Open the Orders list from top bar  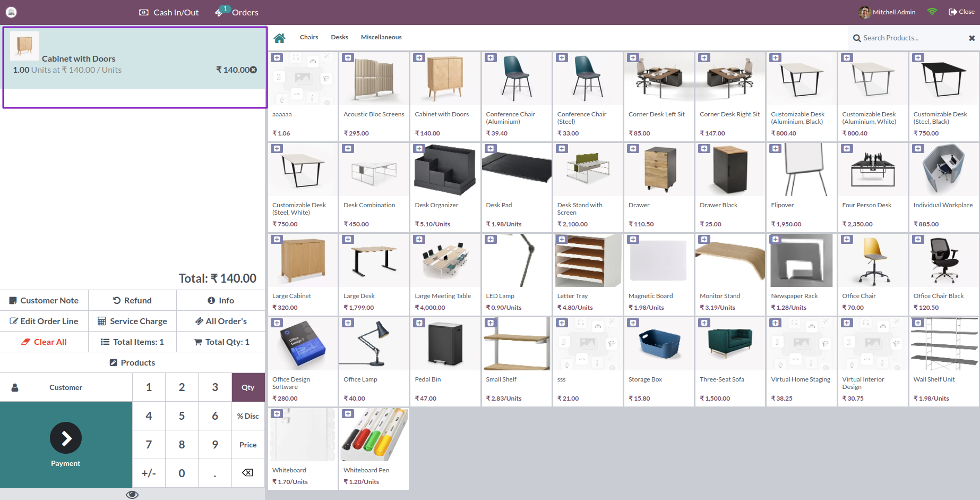242,12
